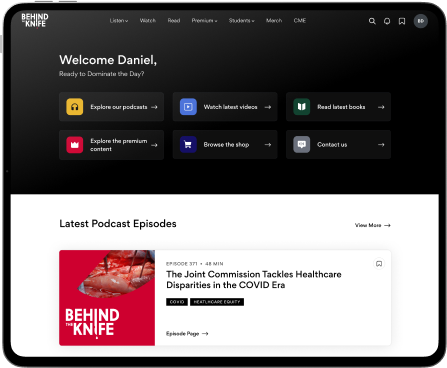Click Welcome Daniel heading

tap(108, 60)
